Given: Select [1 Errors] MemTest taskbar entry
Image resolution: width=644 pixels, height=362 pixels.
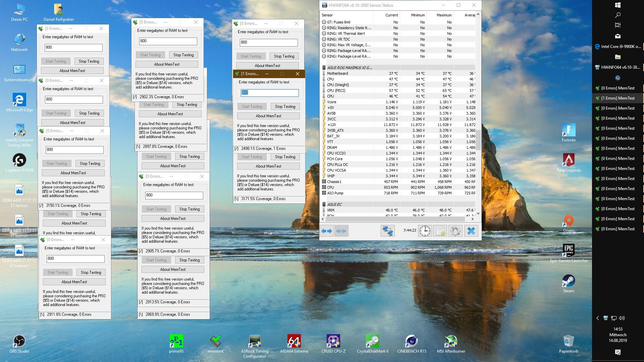Looking at the screenshot, I should pyautogui.click(x=618, y=98).
